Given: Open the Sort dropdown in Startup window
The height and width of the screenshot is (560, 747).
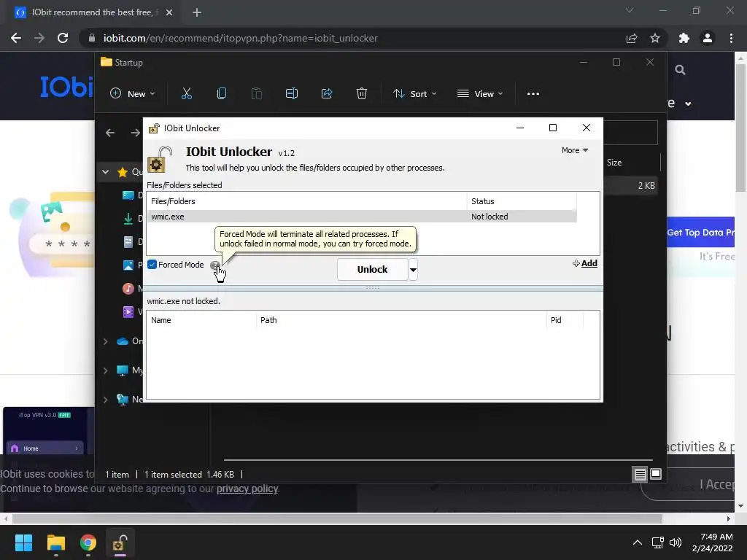Looking at the screenshot, I should pos(414,94).
